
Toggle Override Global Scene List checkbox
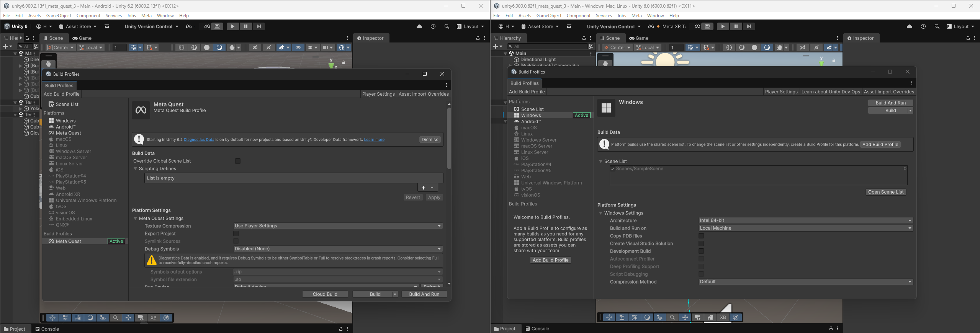[238, 161]
